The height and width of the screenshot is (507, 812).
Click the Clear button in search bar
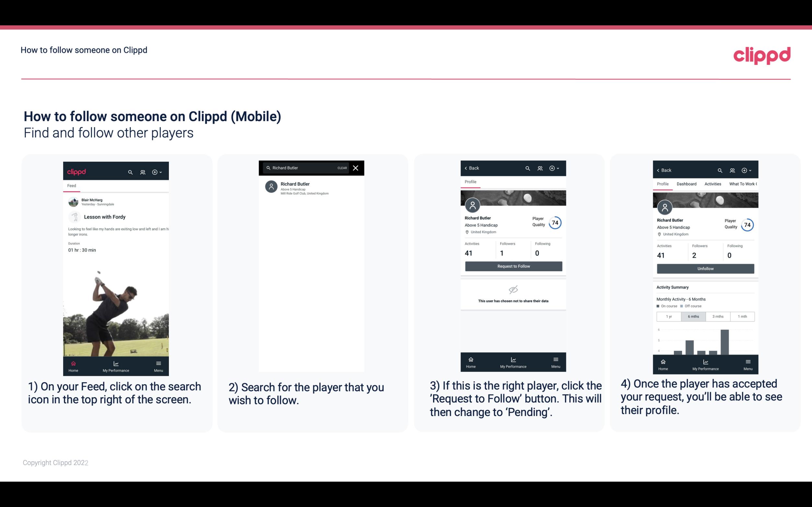(341, 168)
